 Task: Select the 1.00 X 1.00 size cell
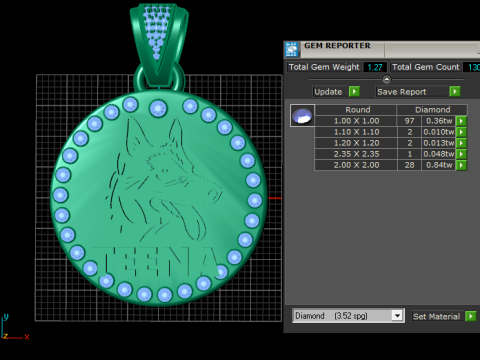(x=356, y=121)
